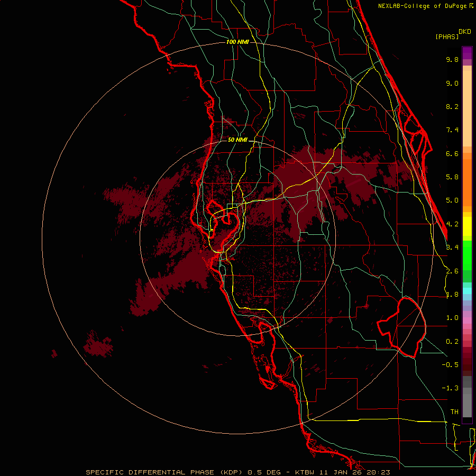
Task: Select the -1.3 scale label
Action: pyautogui.click(x=450, y=388)
